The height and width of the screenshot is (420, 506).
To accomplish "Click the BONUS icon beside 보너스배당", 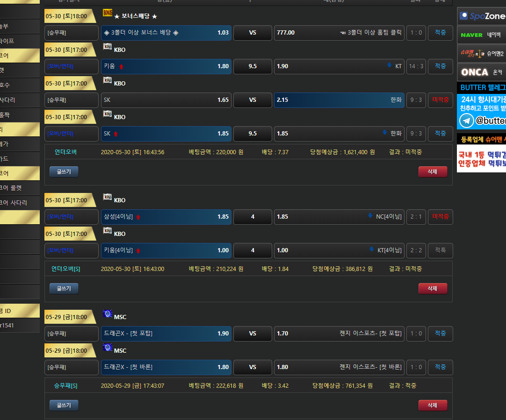I will 107,13.
